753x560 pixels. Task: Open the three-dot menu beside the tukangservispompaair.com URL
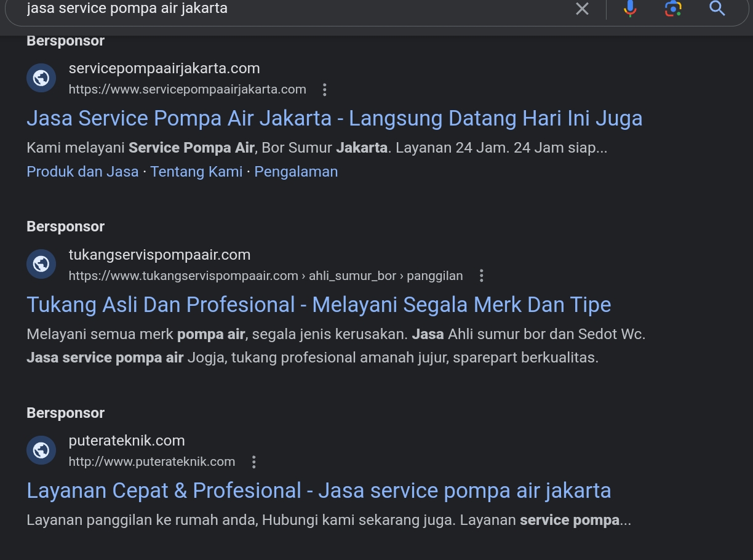pos(482,276)
